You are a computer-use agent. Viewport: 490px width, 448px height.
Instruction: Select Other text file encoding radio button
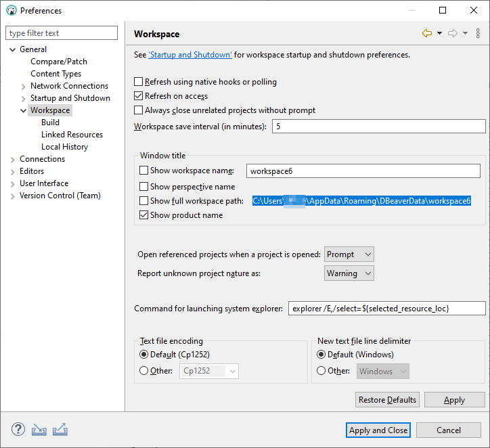coord(143,371)
